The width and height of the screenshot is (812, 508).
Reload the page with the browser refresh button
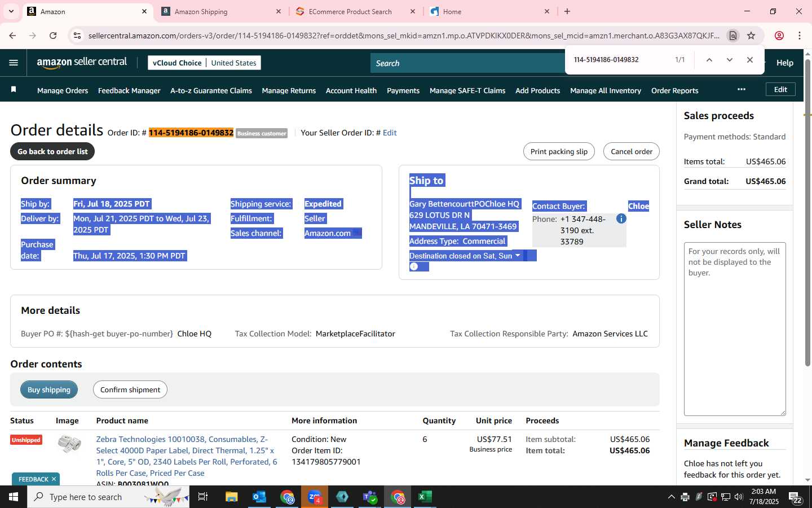point(53,36)
